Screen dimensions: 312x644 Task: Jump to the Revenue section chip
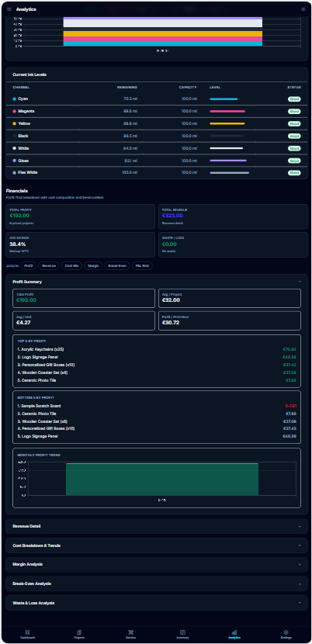[x=49, y=265]
